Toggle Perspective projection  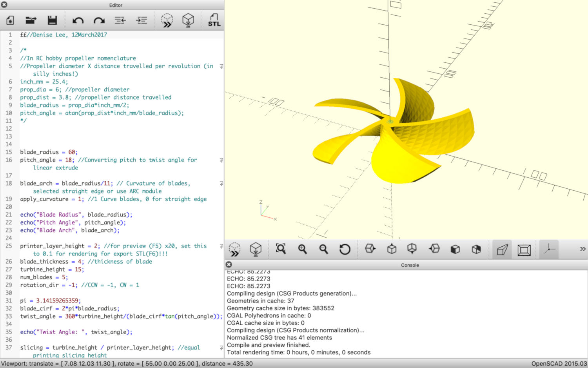tap(503, 250)
